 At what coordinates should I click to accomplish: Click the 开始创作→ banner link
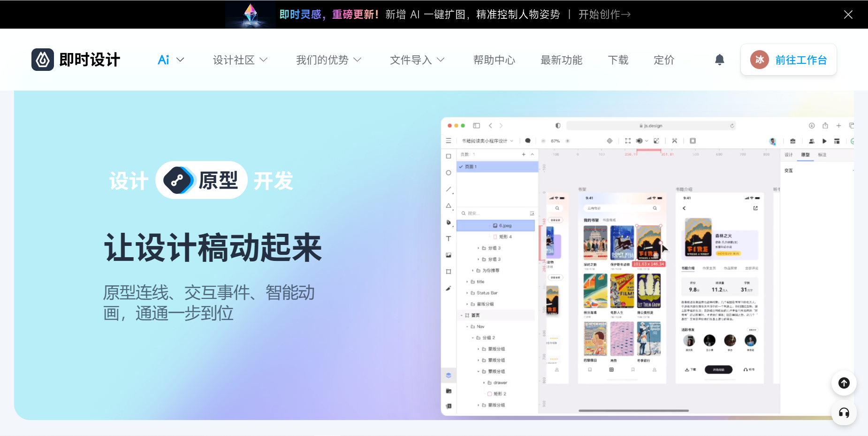click(x=604, y=15)
